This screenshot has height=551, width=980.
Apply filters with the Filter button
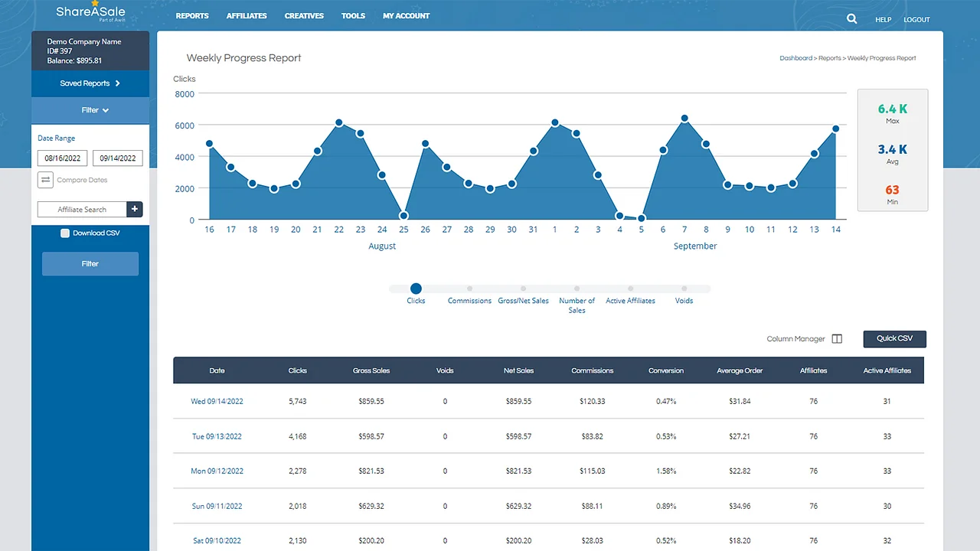90,263
